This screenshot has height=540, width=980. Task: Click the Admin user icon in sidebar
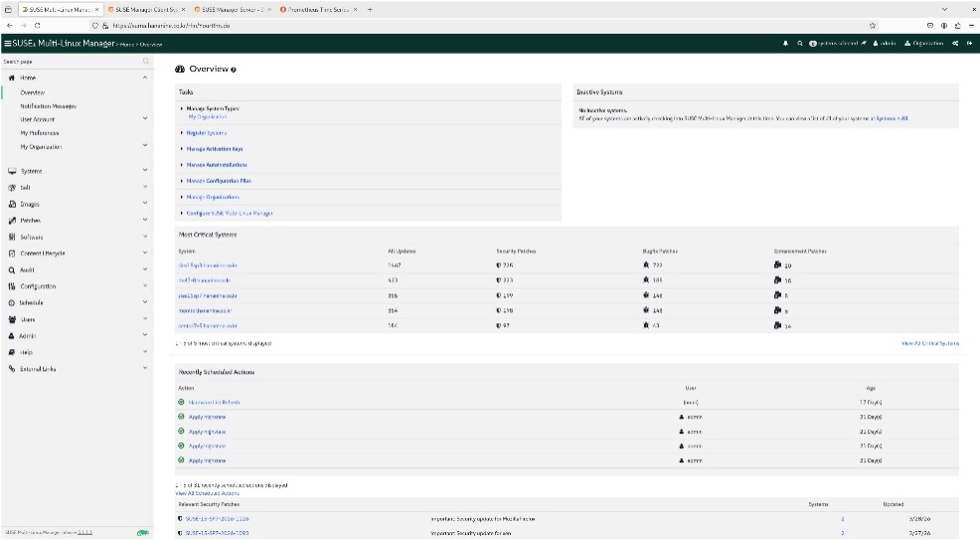click(11, 335)
